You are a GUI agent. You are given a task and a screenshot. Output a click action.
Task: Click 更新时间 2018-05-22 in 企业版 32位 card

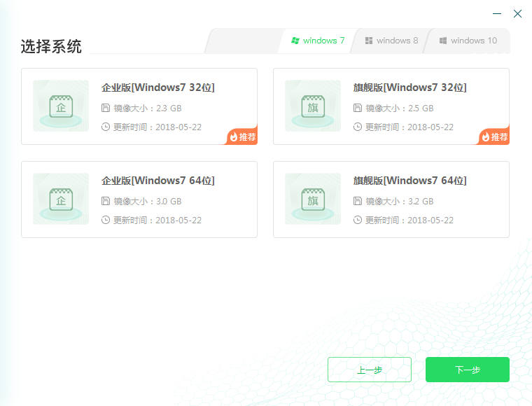pyautogui.click(x=157, y=127)
